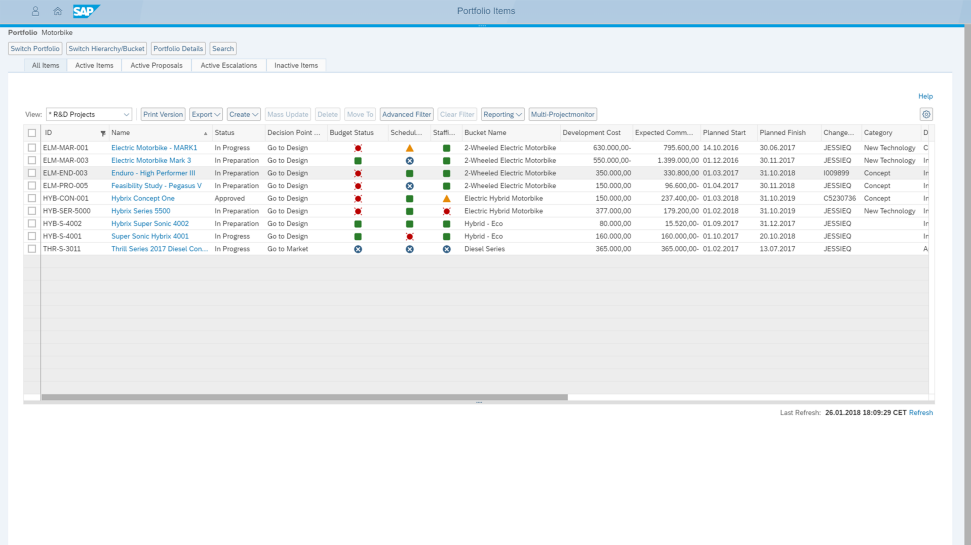
Task: Click red budget icon for HYB-CON-001
Action: coord(358,199)
